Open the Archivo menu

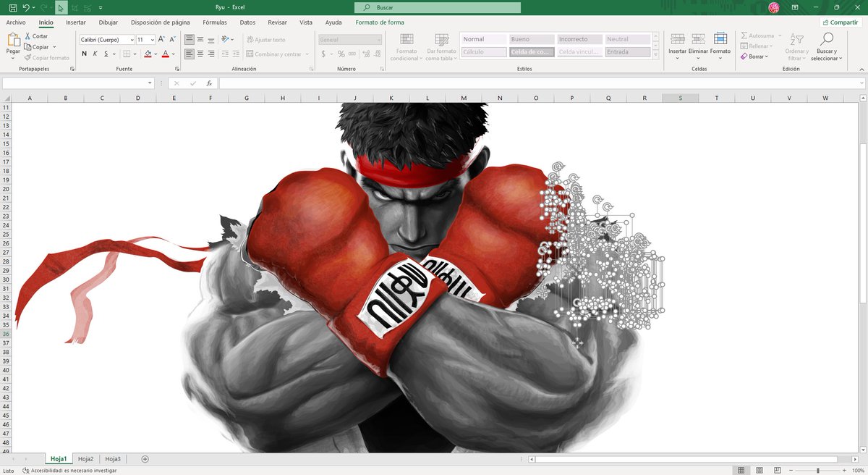pos(16,22)
